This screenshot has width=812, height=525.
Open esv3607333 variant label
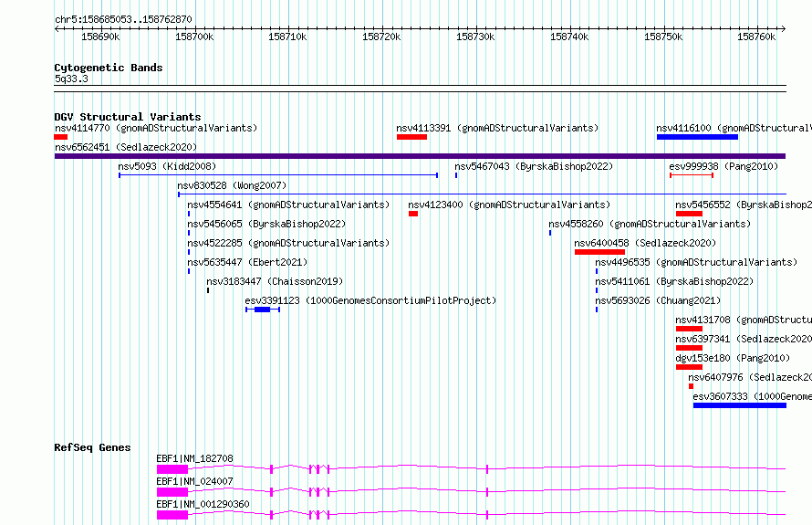pos(753,396)
